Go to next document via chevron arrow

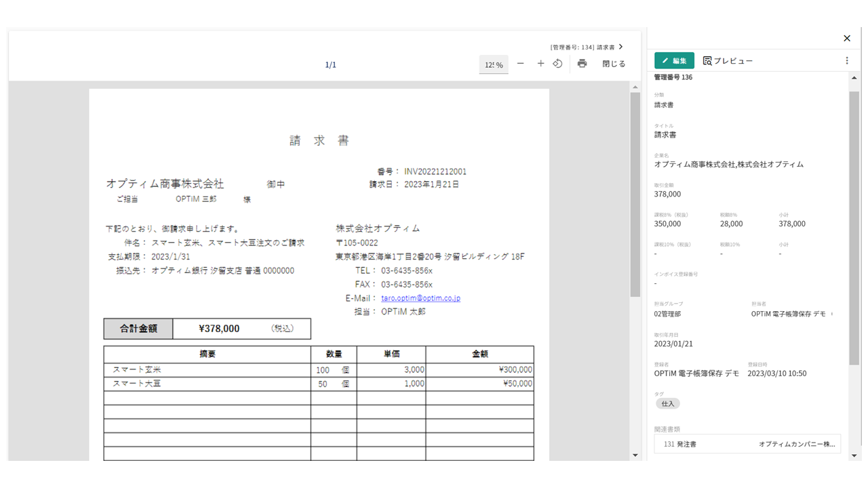pyautogui.click(x=620, y=47)
